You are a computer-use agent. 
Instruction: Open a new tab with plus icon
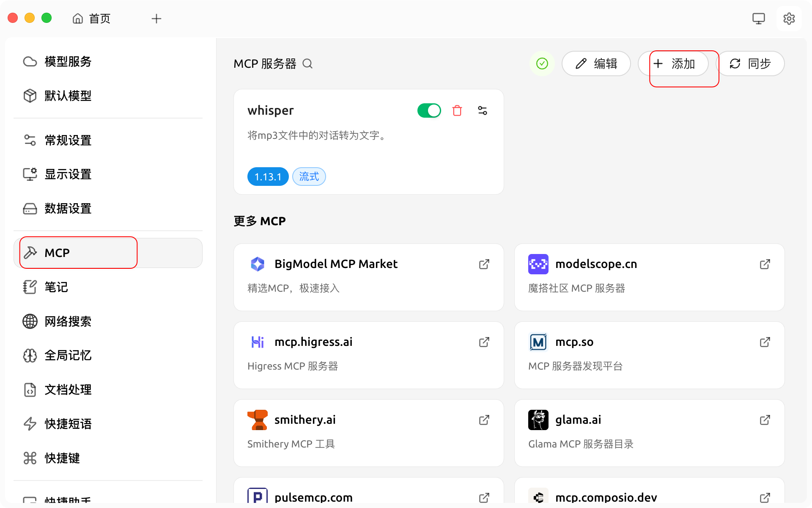[156, 19]
